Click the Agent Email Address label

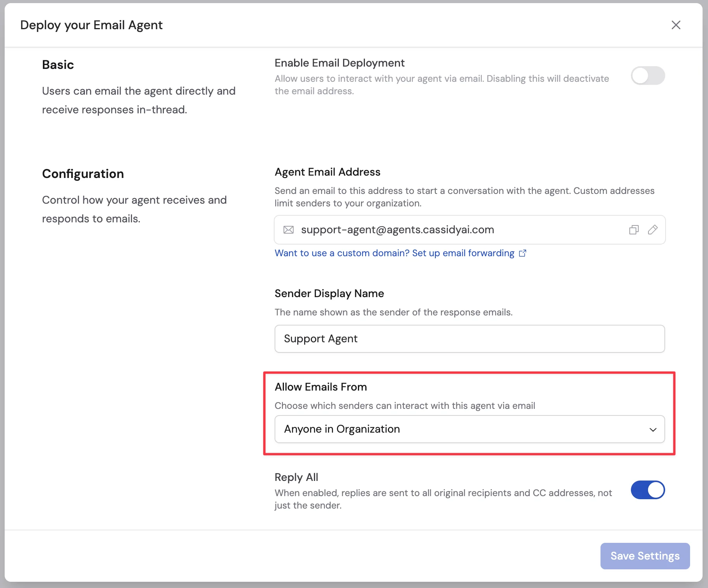(328, 172)
